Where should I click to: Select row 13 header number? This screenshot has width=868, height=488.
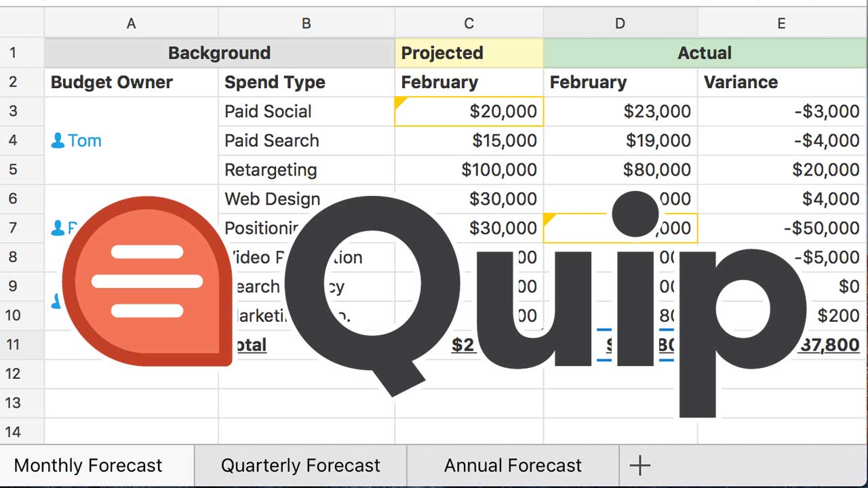coord(13,403)
